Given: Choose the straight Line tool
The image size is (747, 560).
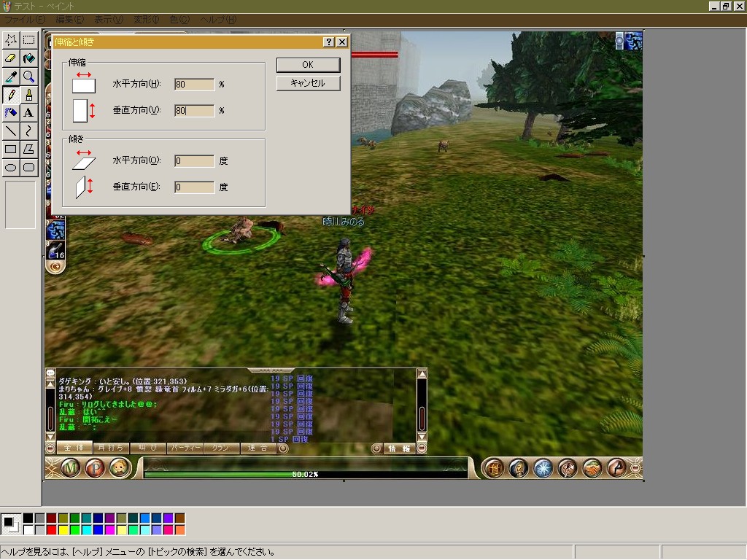Looking at the screenshot, I should (x=11, y=131).
